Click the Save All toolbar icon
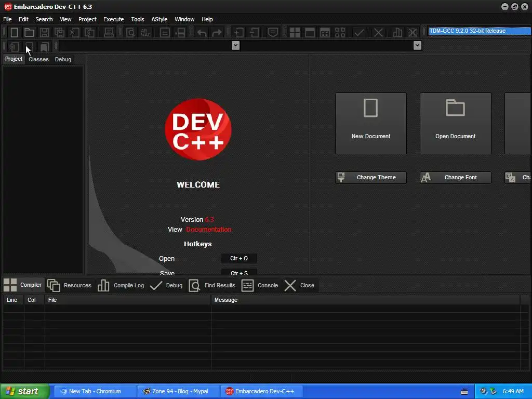 pyautogui.click(x=59, y=33)
